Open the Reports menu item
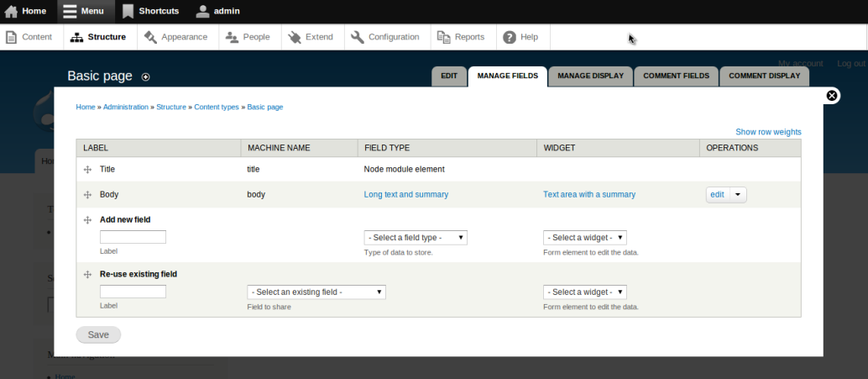 pyautogui.click(x=463, y=37)
